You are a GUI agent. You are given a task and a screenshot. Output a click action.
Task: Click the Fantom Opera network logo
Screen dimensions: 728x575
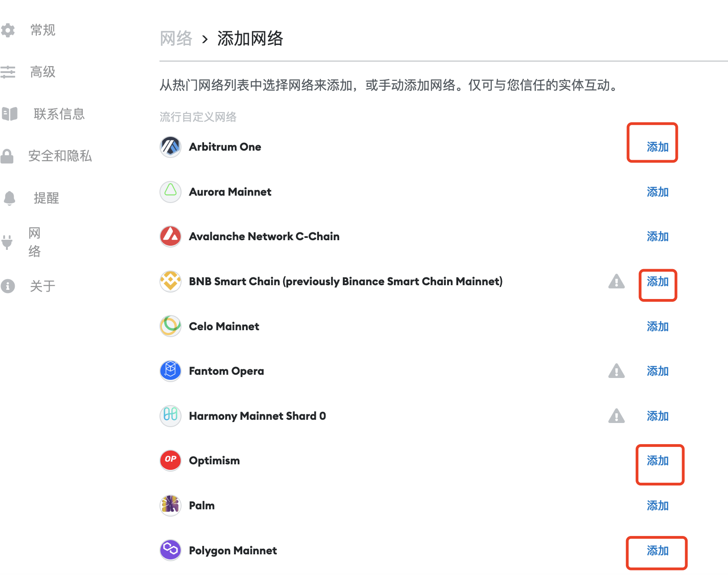[x=171, y=371]
